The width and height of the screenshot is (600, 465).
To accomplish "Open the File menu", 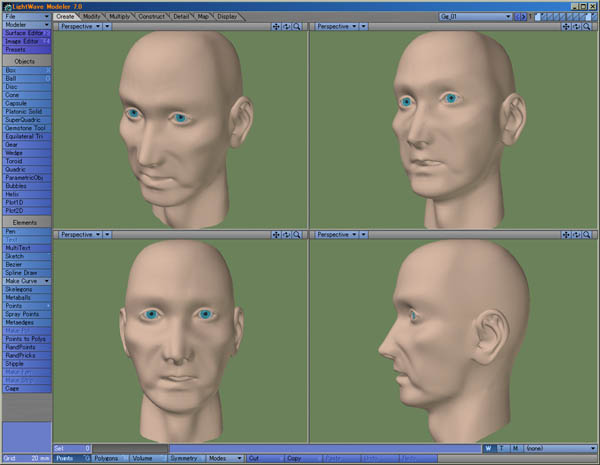I will pyautogui.click(x=27, y=16).
